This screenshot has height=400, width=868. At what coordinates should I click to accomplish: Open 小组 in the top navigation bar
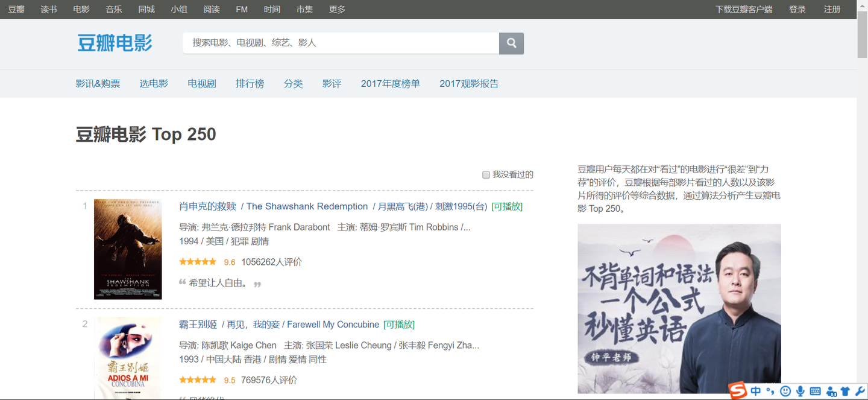click(x=179, y=10)
